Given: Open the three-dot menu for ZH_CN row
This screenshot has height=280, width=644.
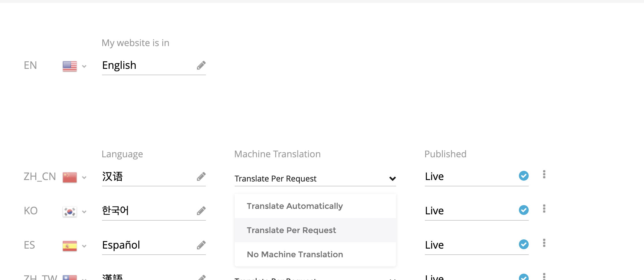Looking at the screenshot, I should [x=544, y=175].
